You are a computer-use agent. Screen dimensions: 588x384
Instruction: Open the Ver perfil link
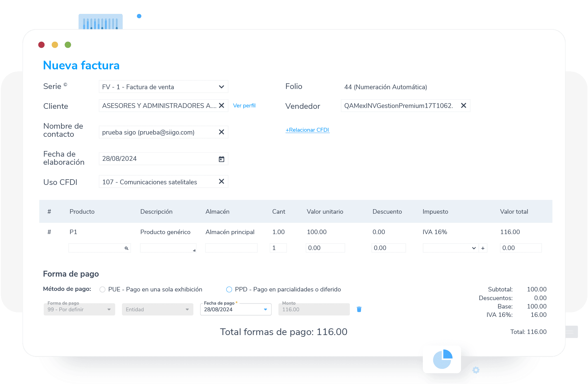pos(244,105)
